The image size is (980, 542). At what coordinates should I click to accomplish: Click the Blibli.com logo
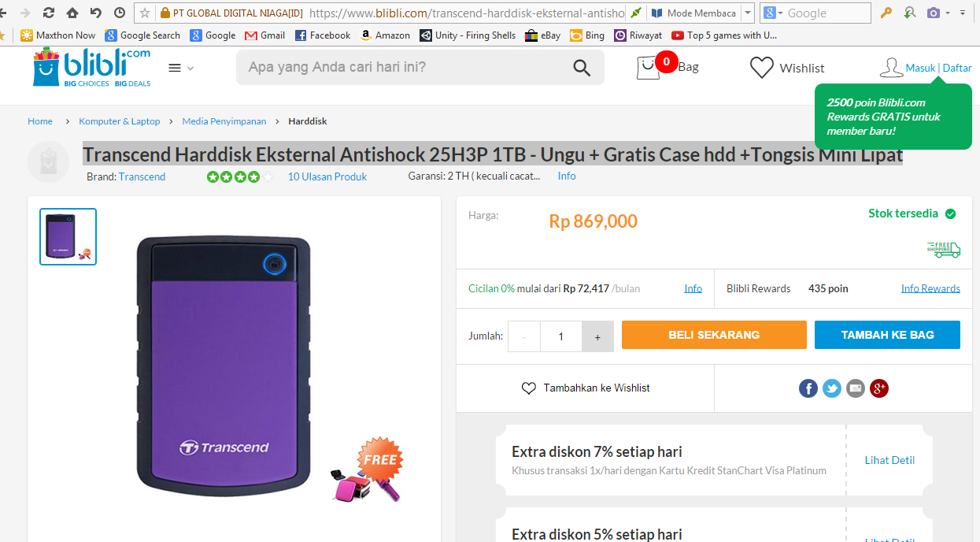[x=91, y=67]
